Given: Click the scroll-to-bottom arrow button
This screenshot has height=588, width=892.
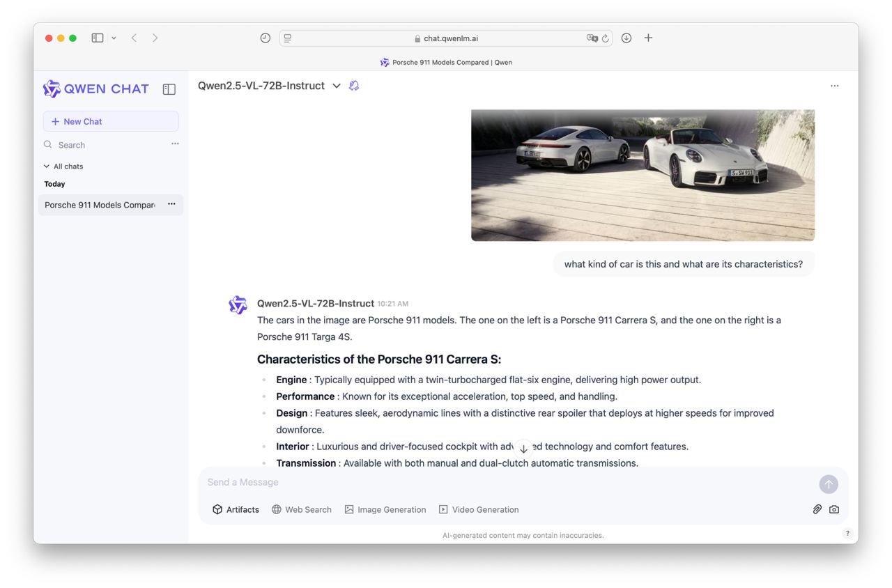Looking at the screenshot, I should point(523,449).
